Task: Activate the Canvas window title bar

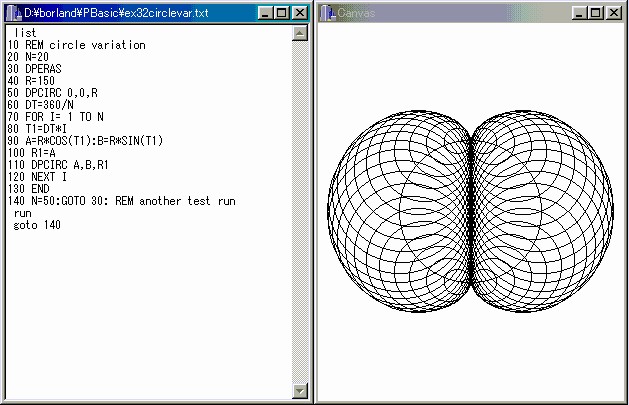Action: [x=450, y=13]
